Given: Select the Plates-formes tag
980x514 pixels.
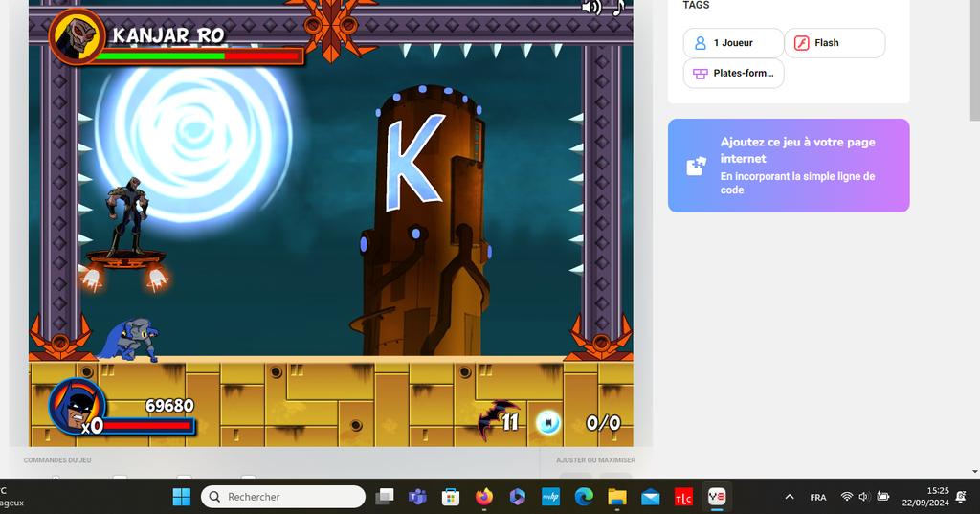Looking at the screenshot, I should coord(733,73).
